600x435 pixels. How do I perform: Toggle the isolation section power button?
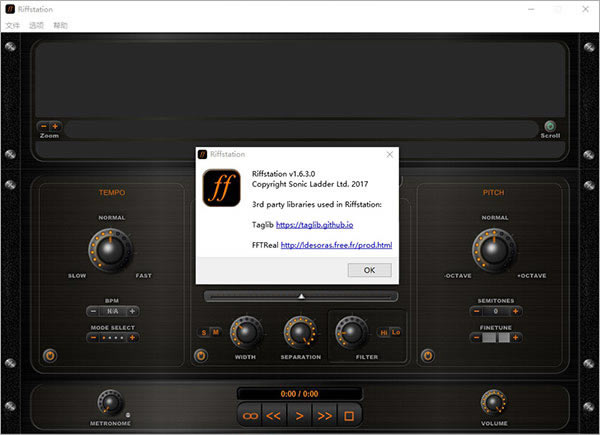click(x=201, y=356)
